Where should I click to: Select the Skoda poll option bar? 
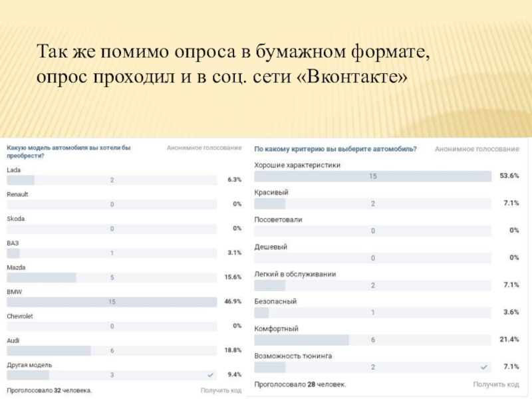[x=112, y=229]
